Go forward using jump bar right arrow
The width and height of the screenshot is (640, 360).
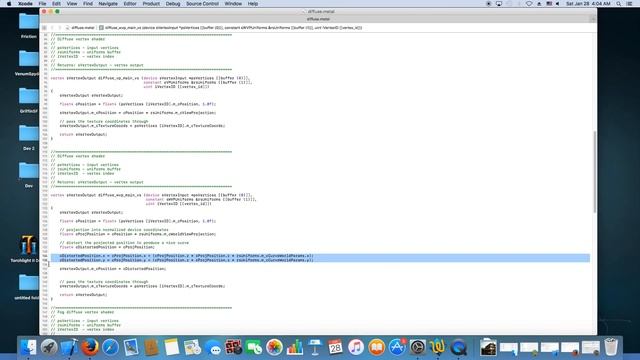pyautogui.click(x=60, y=28)
